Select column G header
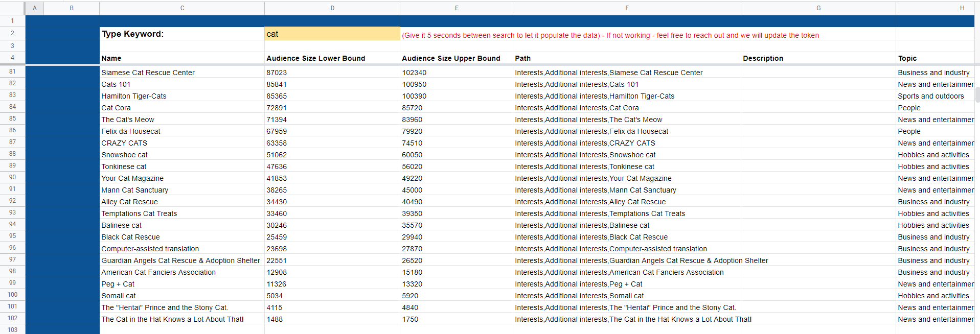Image resolution: width=980 pixels, height=334 pixels. pyautogui.click(x=818, y=8)
